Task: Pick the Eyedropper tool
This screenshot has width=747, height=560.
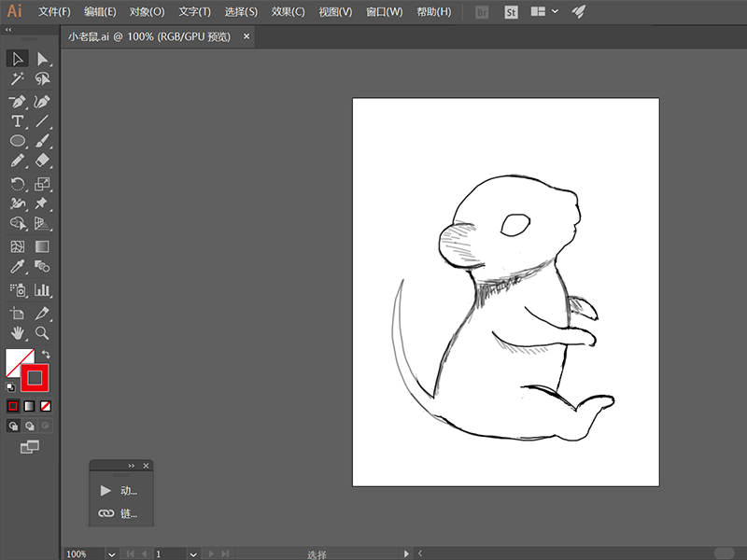Action: (17, 267)
